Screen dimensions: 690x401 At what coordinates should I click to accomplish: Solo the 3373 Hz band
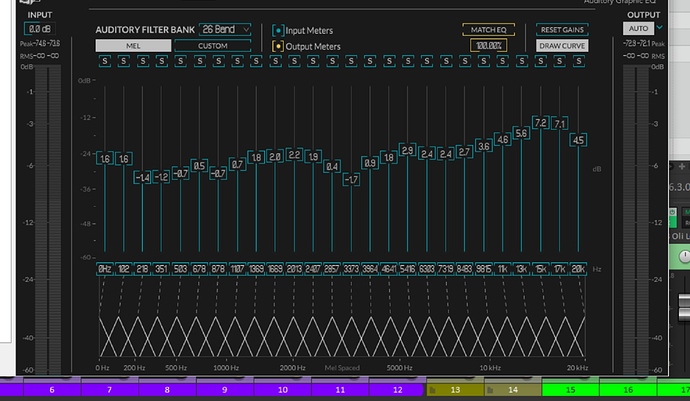click(x=351, y=61)
